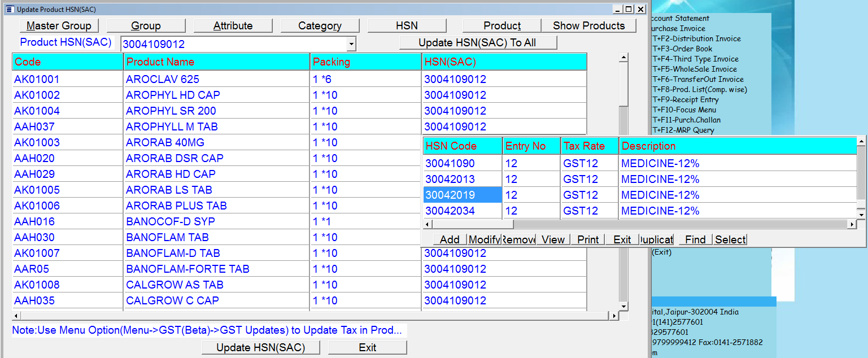This screenshot has height=358, width=868.
Task: Click the Print button in HSN popup
Action: tap(588, 239)
